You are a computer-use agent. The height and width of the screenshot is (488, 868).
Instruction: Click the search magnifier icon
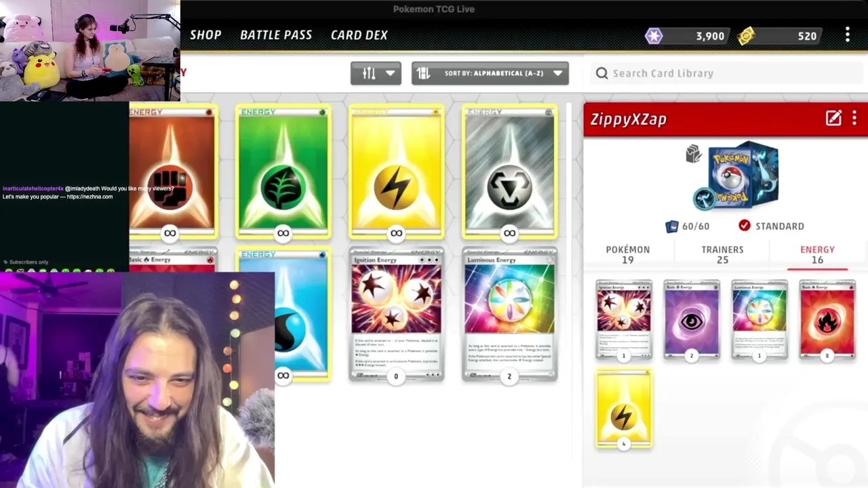601,73
